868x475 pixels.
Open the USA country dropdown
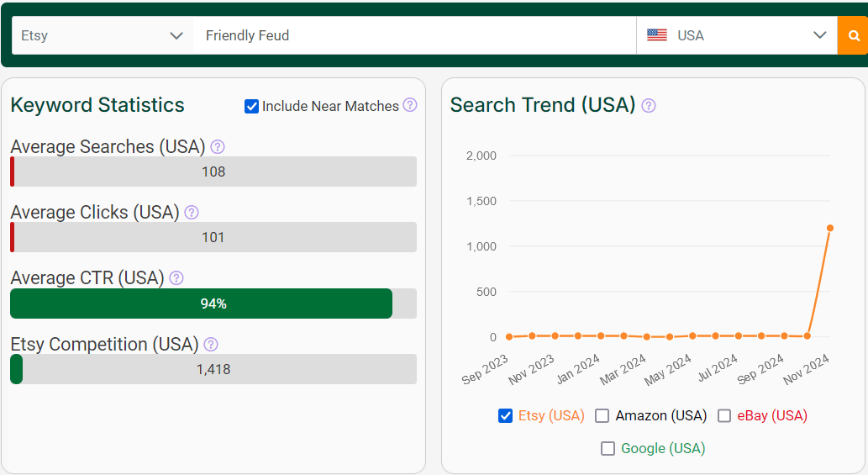(x=737, y=35)
